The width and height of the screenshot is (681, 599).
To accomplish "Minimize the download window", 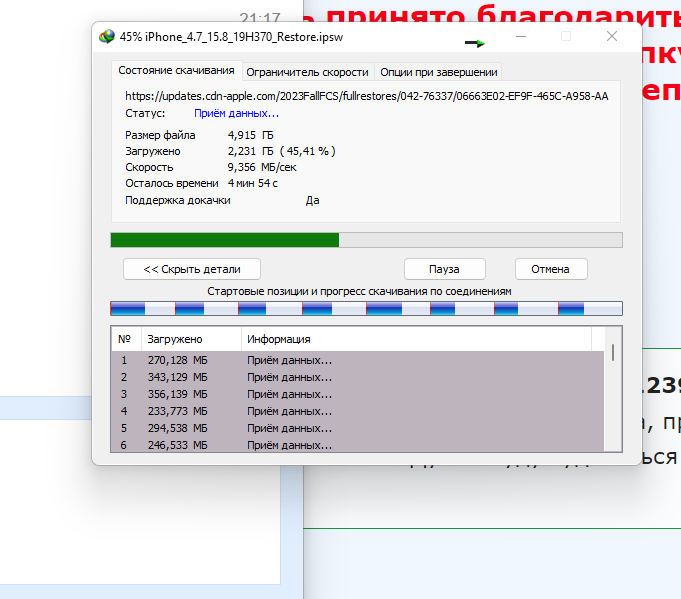I will click(521, 36).
